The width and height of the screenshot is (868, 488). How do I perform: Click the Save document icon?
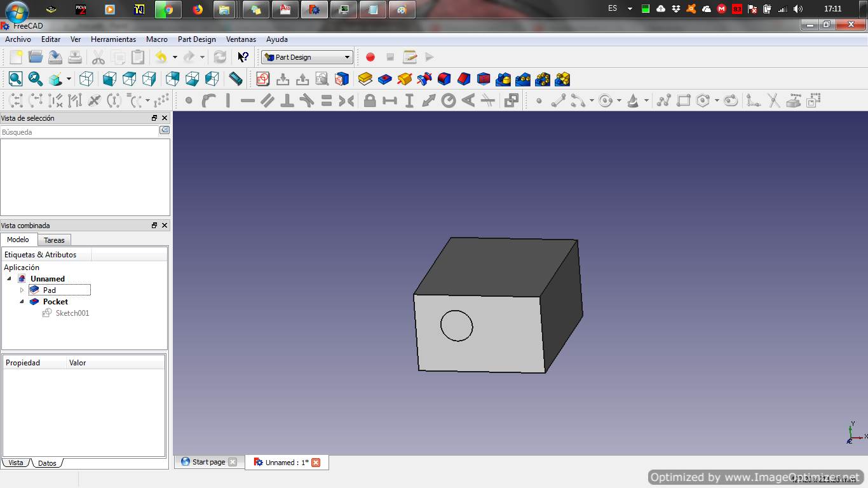[x=55, y=57]
